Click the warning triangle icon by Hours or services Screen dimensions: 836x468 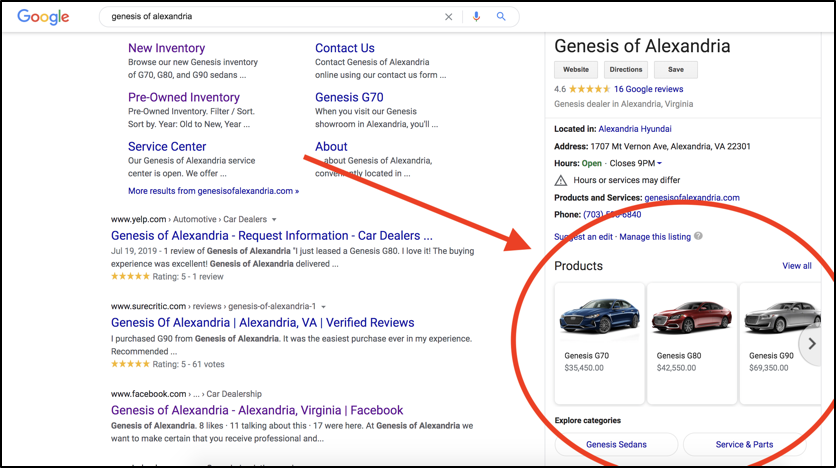(x=561, y=180)
